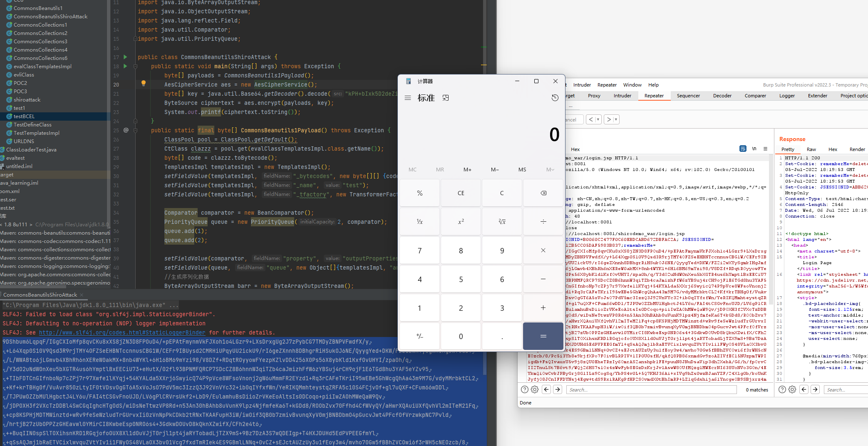
Task: Click calculator equals key
Action: 543,336
